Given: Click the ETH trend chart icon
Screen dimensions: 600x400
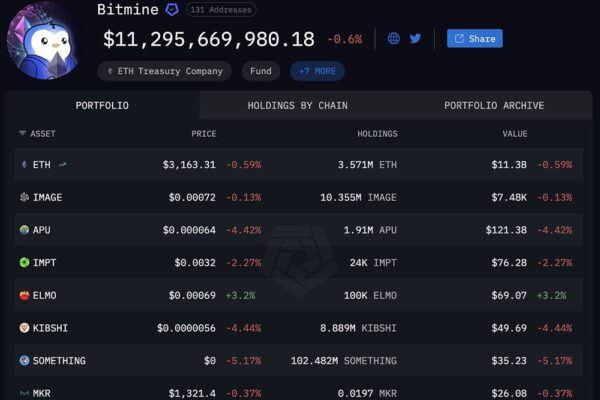Looking at the screenshot, I should pos(63,165).
